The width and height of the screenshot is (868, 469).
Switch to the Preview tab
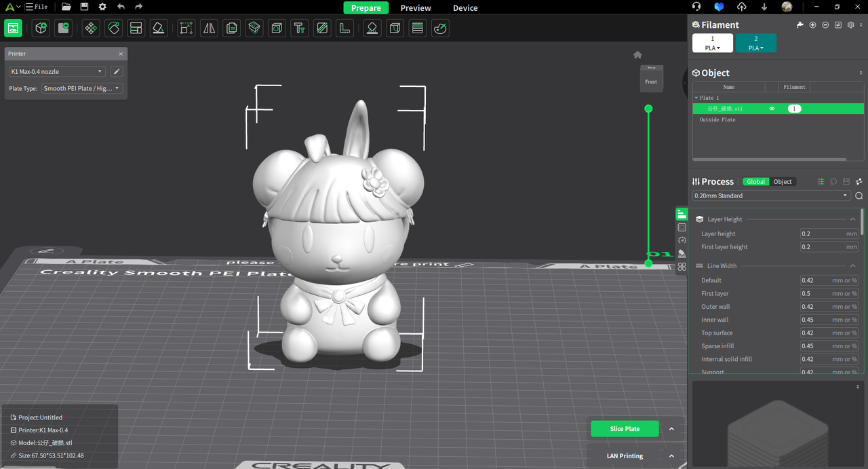416,8
